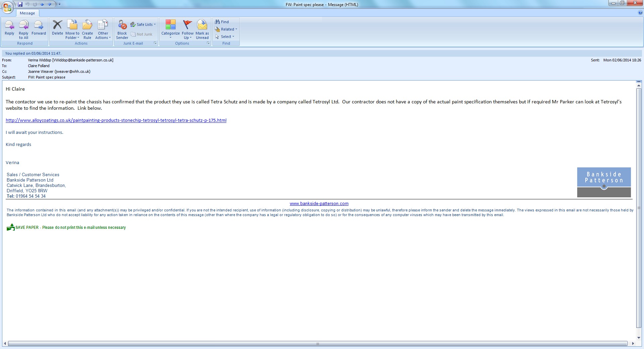The image size is (644, 349).
Task: Click recipient Claire Folland in To field
Action: click(x=39, y=66)
